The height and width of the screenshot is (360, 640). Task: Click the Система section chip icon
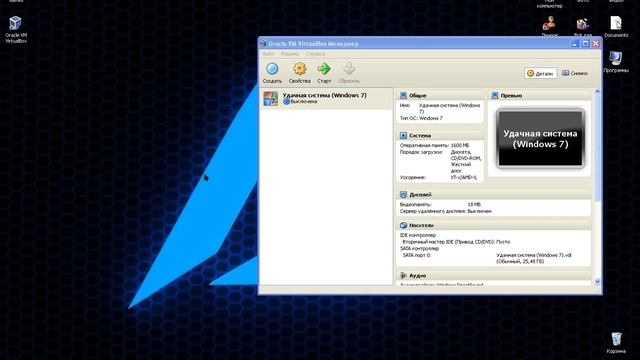pyautogui.click(x=403, y=135)
